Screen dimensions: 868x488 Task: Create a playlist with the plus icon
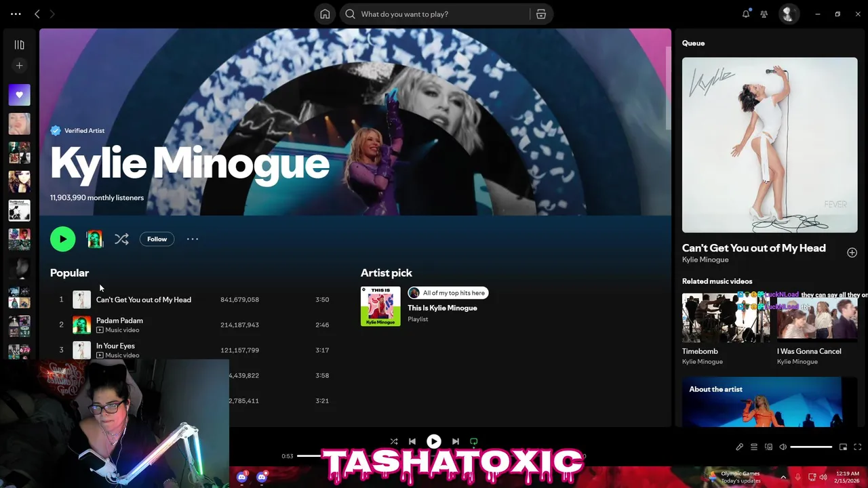pos(19,66)
